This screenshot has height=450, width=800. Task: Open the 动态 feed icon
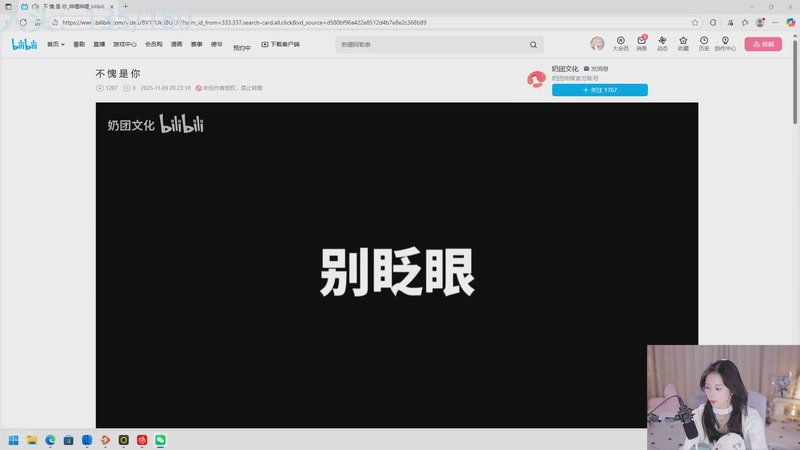click(x=662, y=44)
